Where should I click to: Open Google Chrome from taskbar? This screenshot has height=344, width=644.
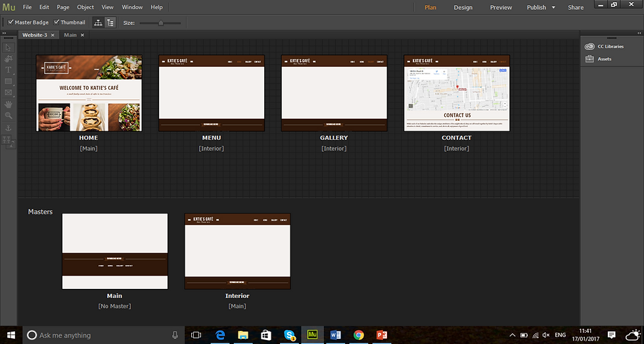coord(359,335)
